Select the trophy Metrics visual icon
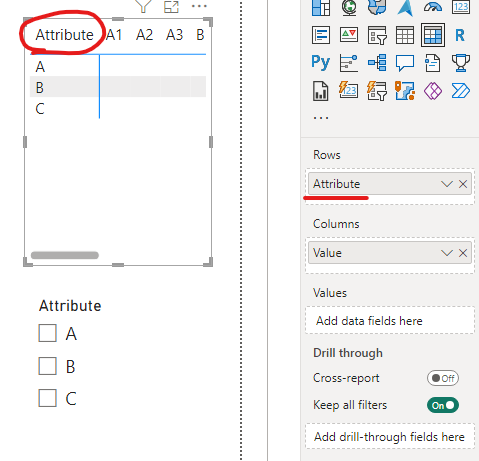Image resolution: width=479 pixels, height=461 pixels. pos(461,63)
